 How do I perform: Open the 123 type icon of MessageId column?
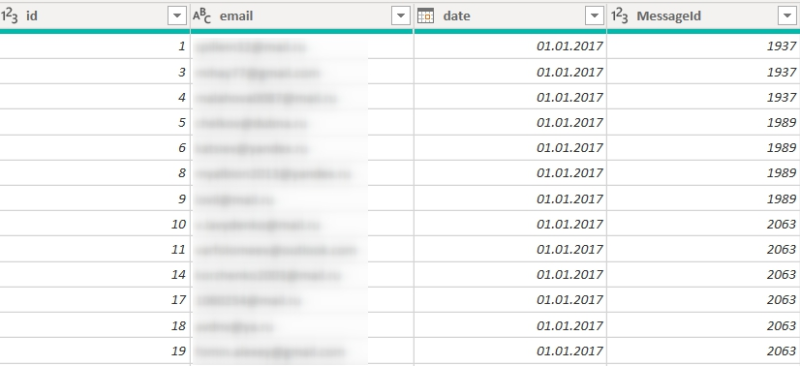click(x=620, y=16)
